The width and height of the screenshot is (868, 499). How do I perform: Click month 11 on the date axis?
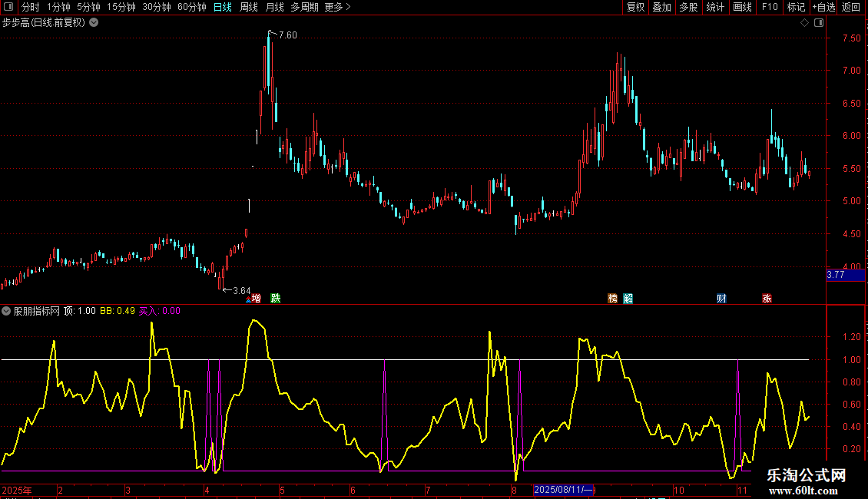pyautogui.click(x=742, y=490)
